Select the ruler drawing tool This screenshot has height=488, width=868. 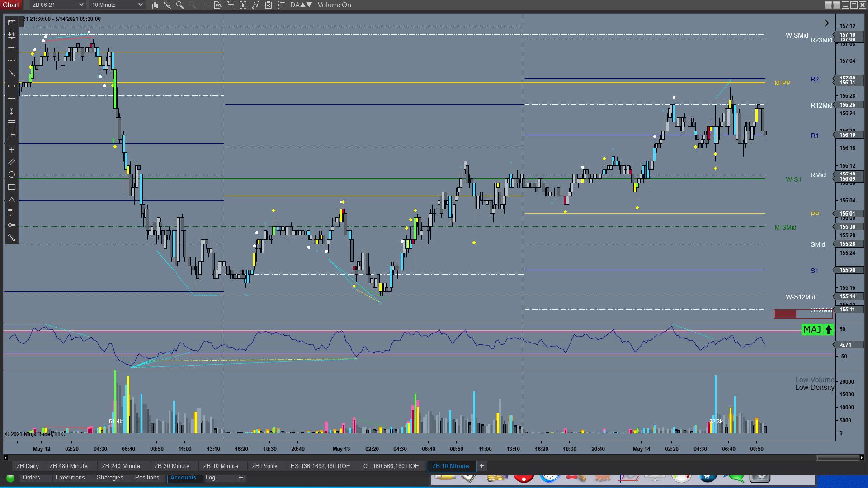pyautogui.click(x=12, y=22)
